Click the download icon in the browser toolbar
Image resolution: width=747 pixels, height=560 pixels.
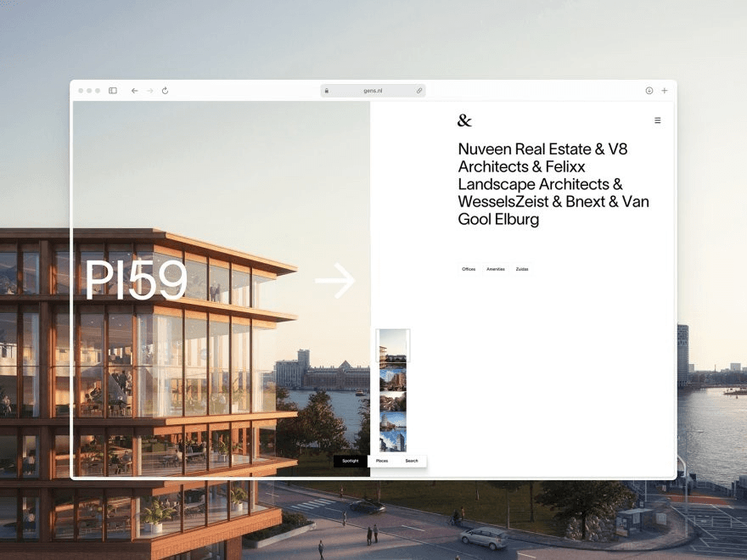pos(649,90)
